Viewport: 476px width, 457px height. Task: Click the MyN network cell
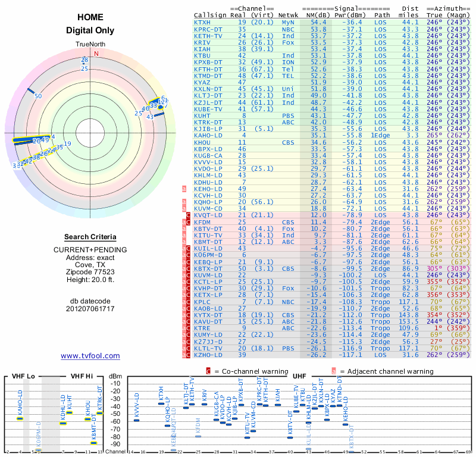288,23
